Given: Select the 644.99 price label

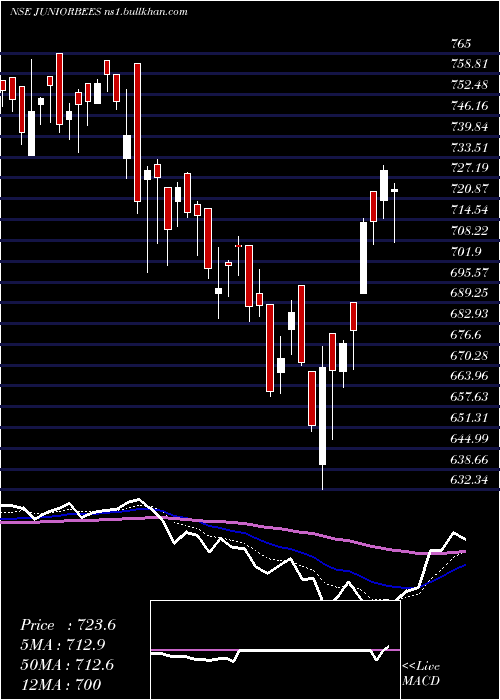Looking at the screenshot, I should pyautogui.click(x=469, y=438).
